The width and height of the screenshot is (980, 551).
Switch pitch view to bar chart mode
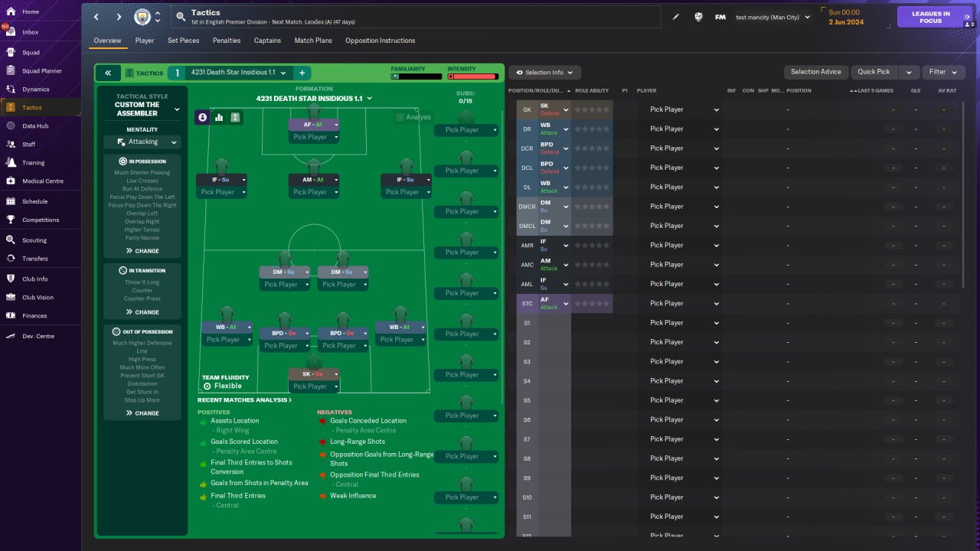pyautogui.click(x=219, y=117)
